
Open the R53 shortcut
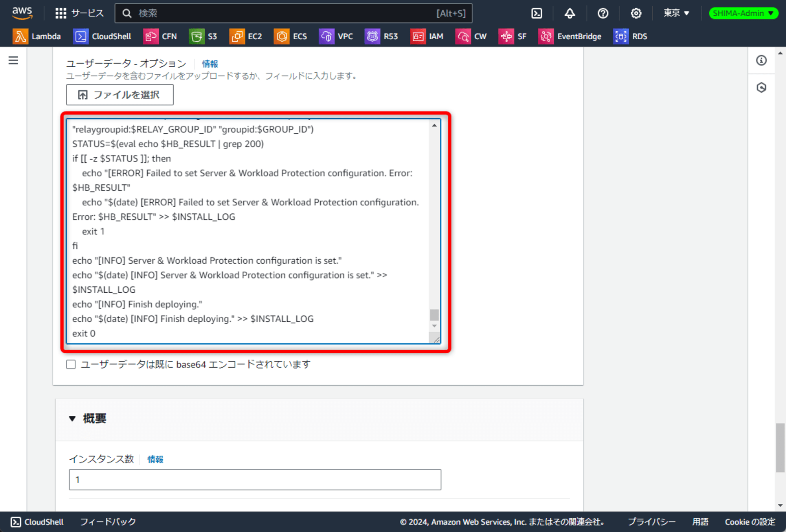pyautogui.click(x=381, y=37)
